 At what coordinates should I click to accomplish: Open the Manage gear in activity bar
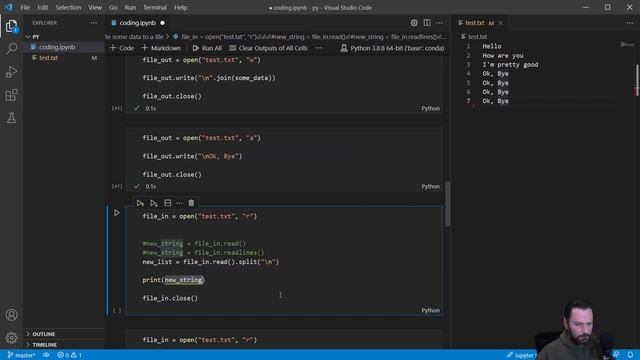click(11, 338)
